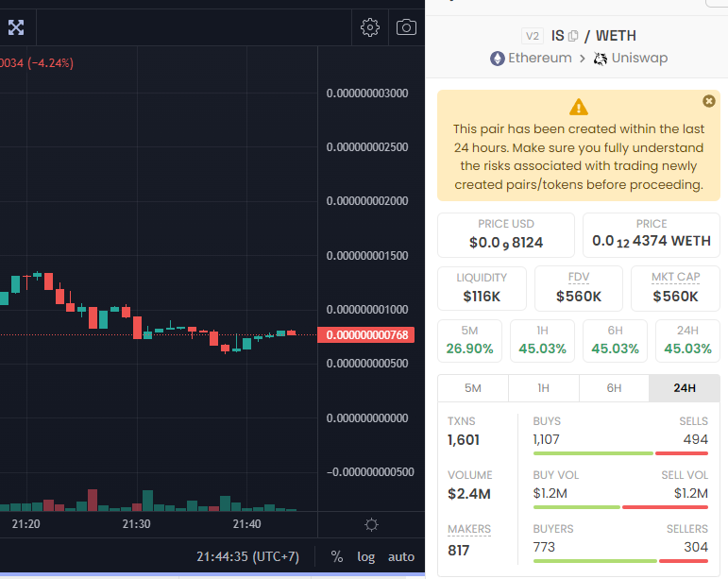Select the 24H stats tab

point(685,388)
